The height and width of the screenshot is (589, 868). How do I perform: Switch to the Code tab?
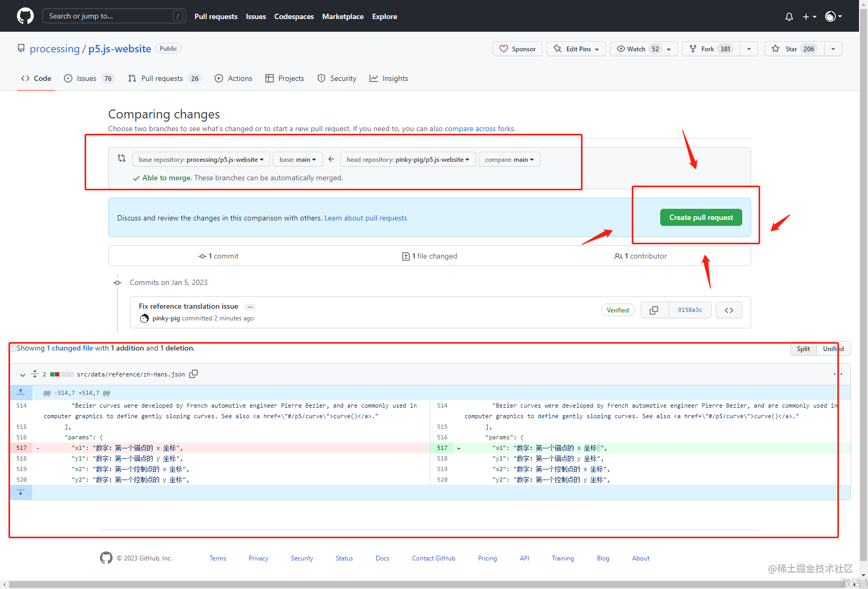pos(36,78)
